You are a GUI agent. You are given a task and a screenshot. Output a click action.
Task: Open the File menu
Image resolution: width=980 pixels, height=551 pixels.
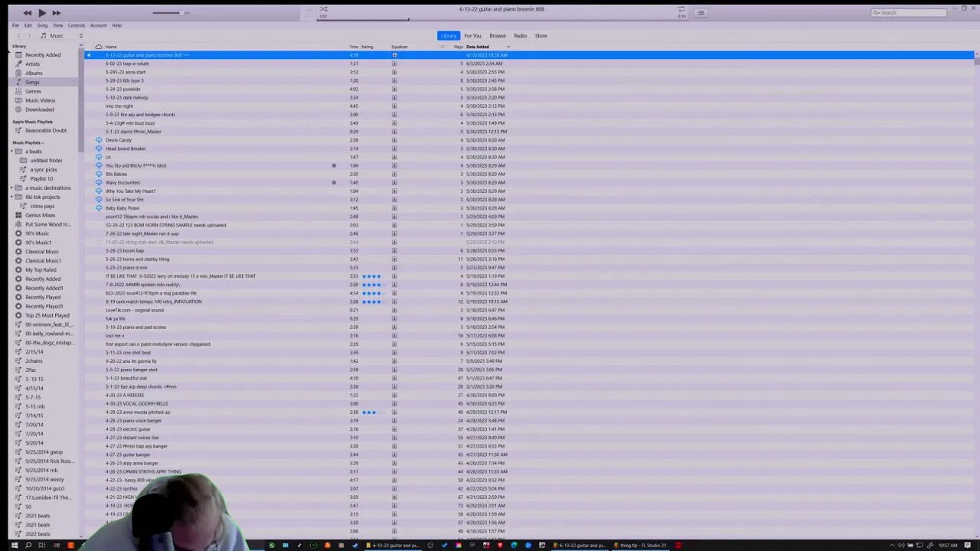pyautogui.click(x=15, y=25)
